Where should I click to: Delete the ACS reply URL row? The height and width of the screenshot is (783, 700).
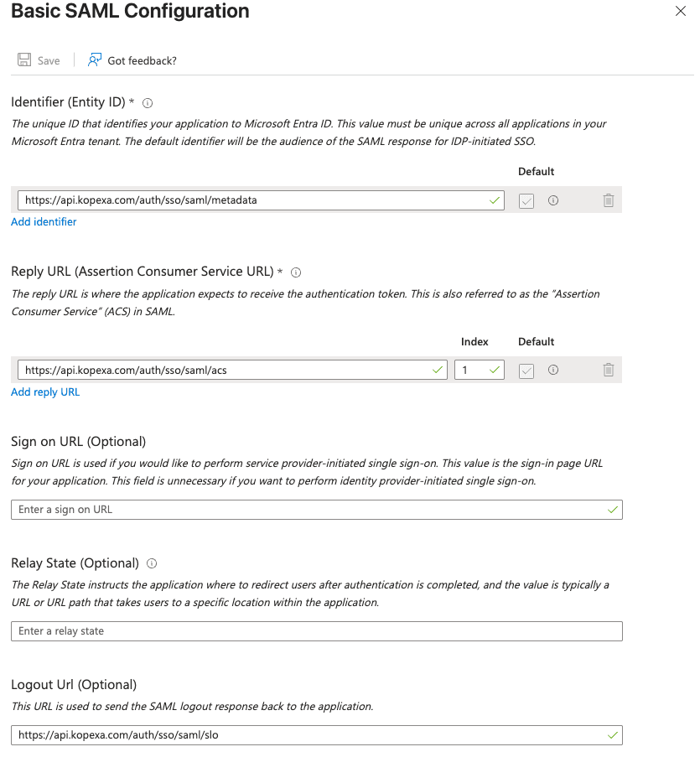[608, 370]
